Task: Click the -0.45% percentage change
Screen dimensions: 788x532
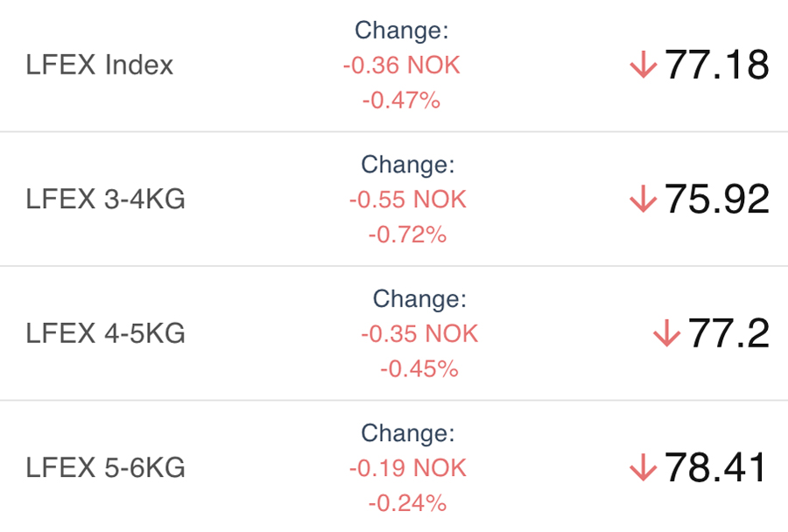Action: coord(419,368)
